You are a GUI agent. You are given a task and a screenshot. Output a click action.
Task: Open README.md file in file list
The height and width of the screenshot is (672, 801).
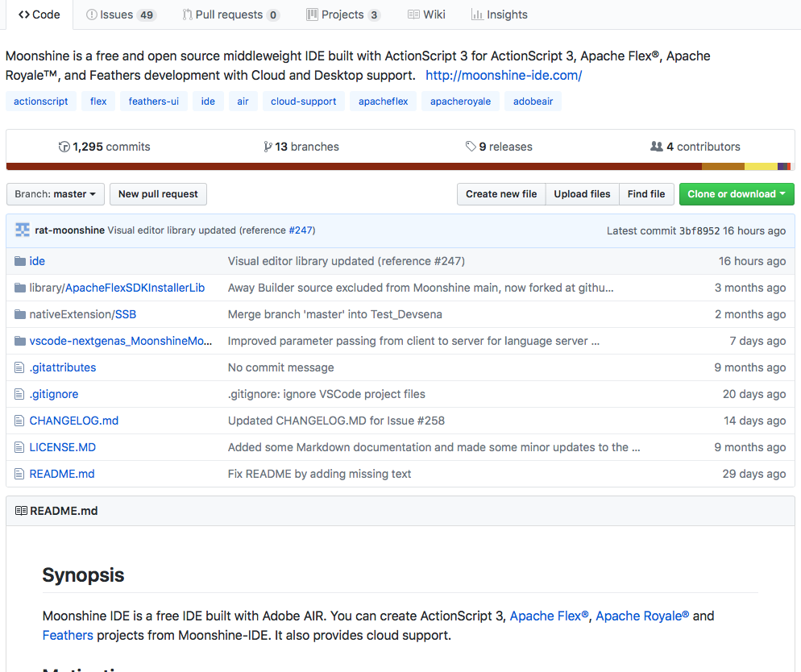click(62, 474)
